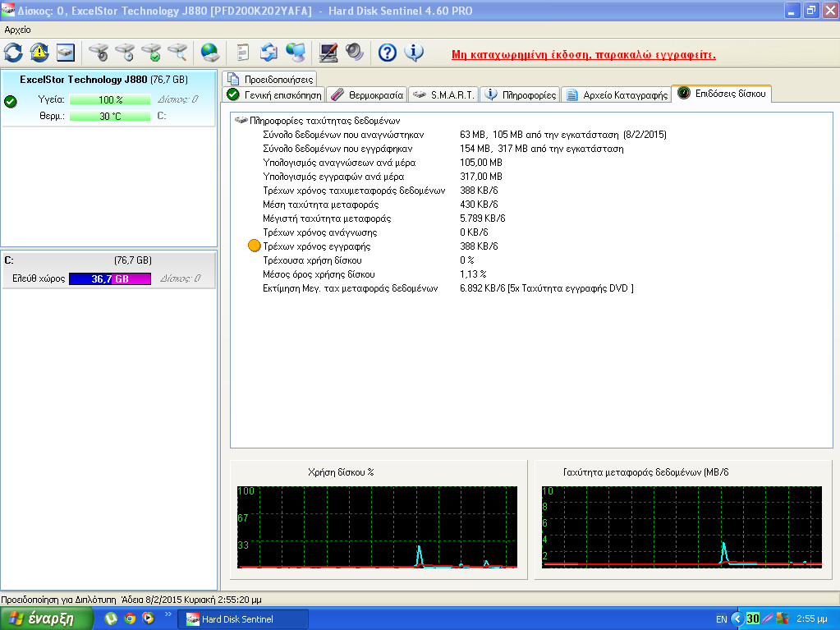Click the Μέσος όρος χρήσης δίσκου label
Image resolution: width=840 pixels, height=630 pixels.
(x=319, y=274)
